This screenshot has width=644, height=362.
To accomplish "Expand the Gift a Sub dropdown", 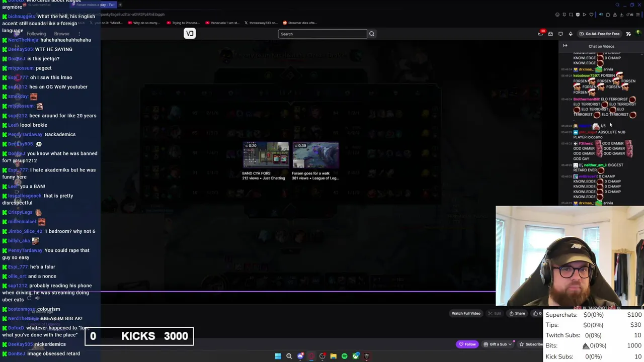I will pos(497,344).
